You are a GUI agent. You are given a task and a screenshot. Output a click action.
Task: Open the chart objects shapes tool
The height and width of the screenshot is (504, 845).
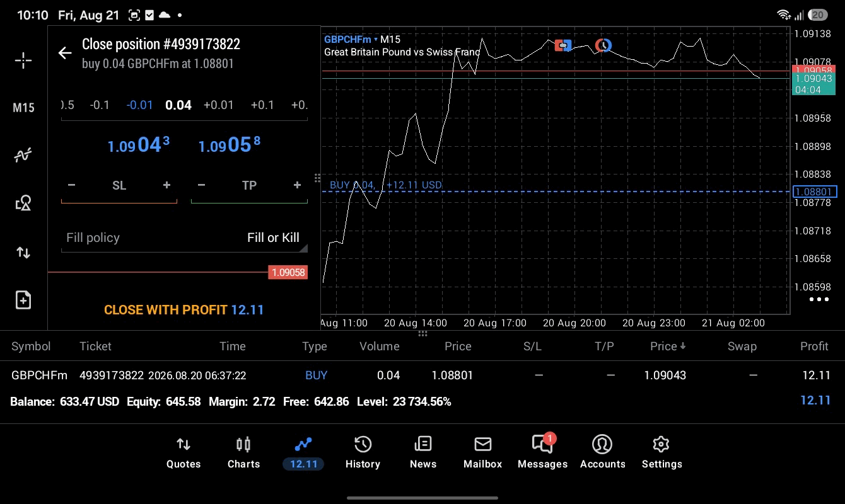coord(23,203)
